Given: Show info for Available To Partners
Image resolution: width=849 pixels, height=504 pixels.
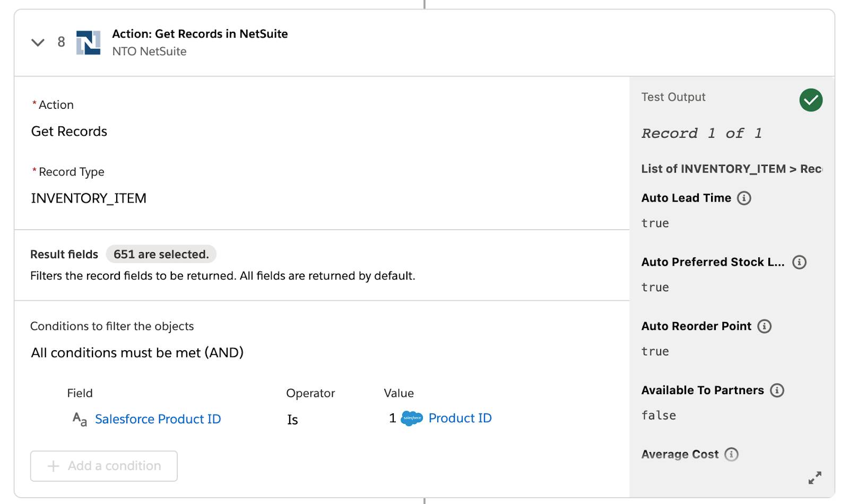Looking at the screenshot, I should [x=777, y=390].
